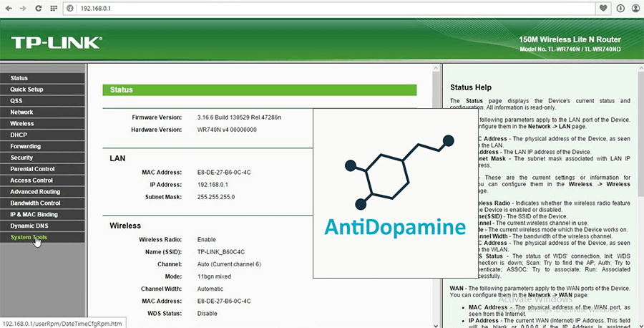The image size is (644, 328).
Task: Click the 11bgn mixed mode value
Action: pos(214,276)
